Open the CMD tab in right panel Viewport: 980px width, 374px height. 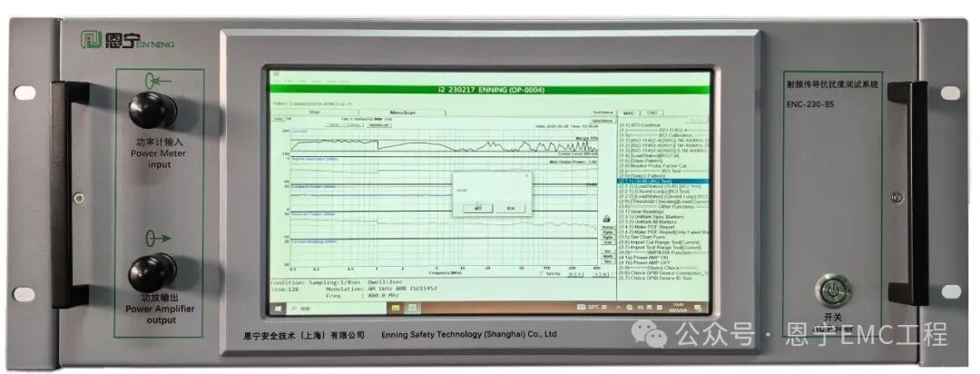(653, 113)
